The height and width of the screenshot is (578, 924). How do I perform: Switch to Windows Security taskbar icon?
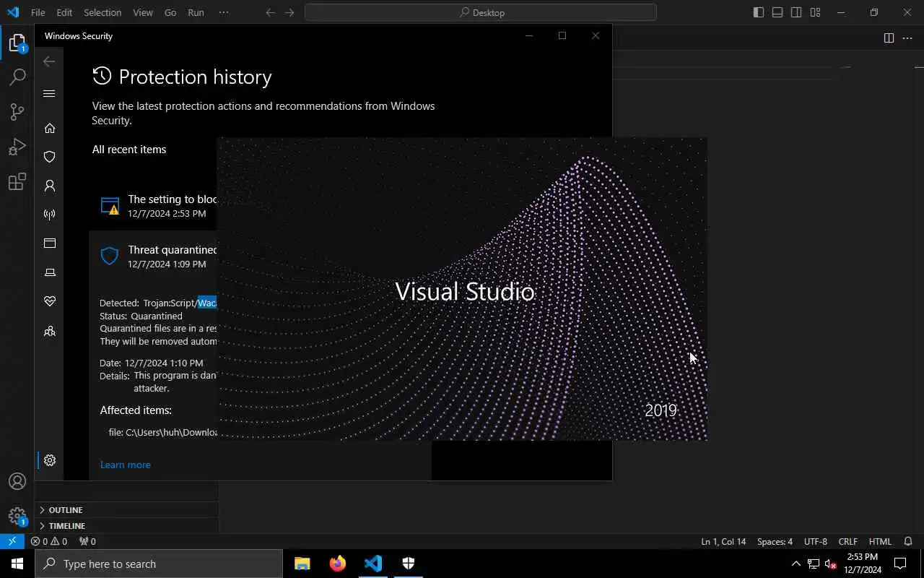coord(408,564)
